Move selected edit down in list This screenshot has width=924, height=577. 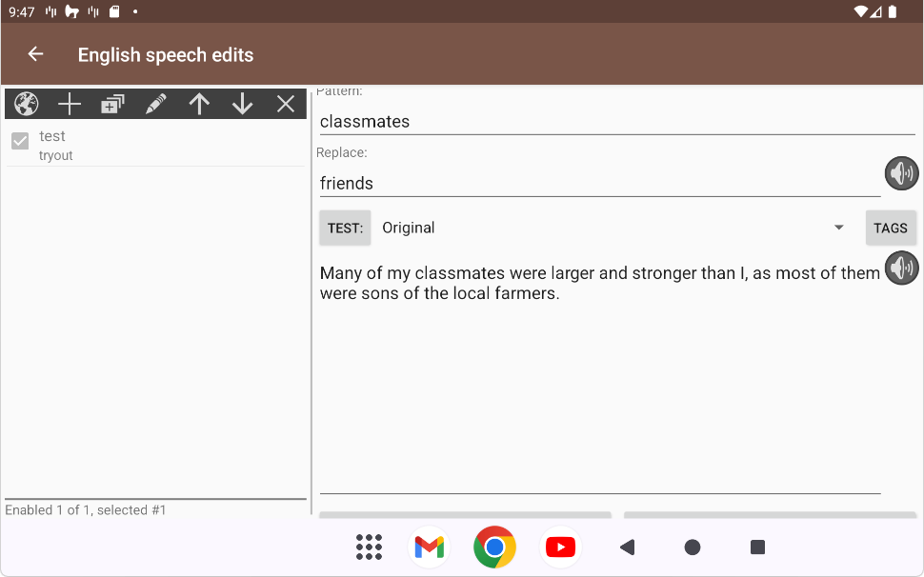pos(242,104)
